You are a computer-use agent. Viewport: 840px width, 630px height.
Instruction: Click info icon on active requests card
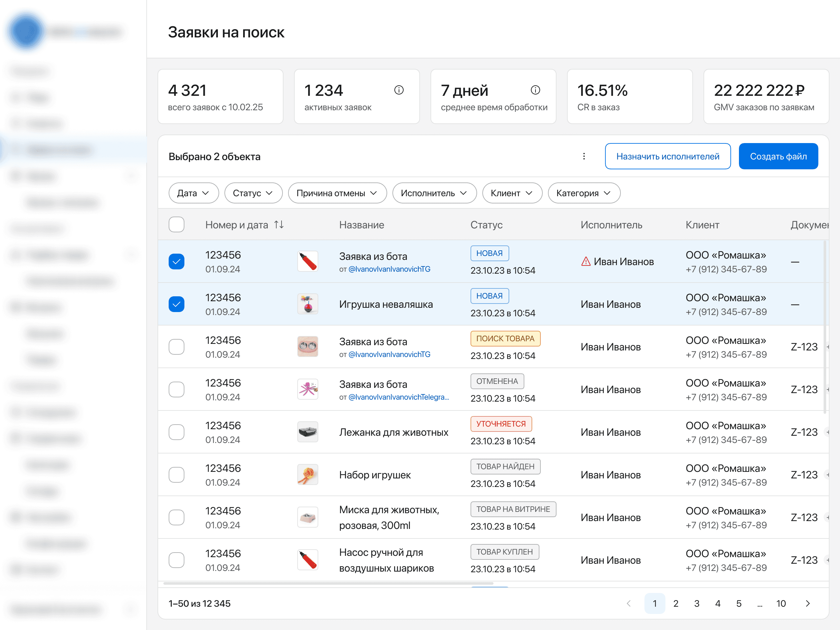tap(399, 90)
